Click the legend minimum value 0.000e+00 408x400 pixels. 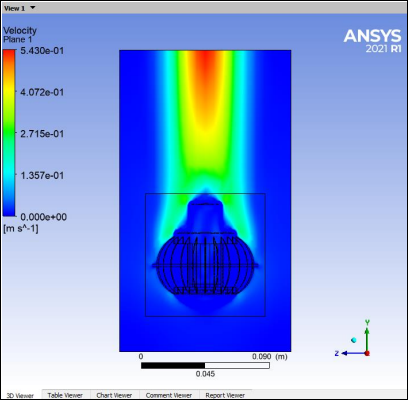pos(44,217)
